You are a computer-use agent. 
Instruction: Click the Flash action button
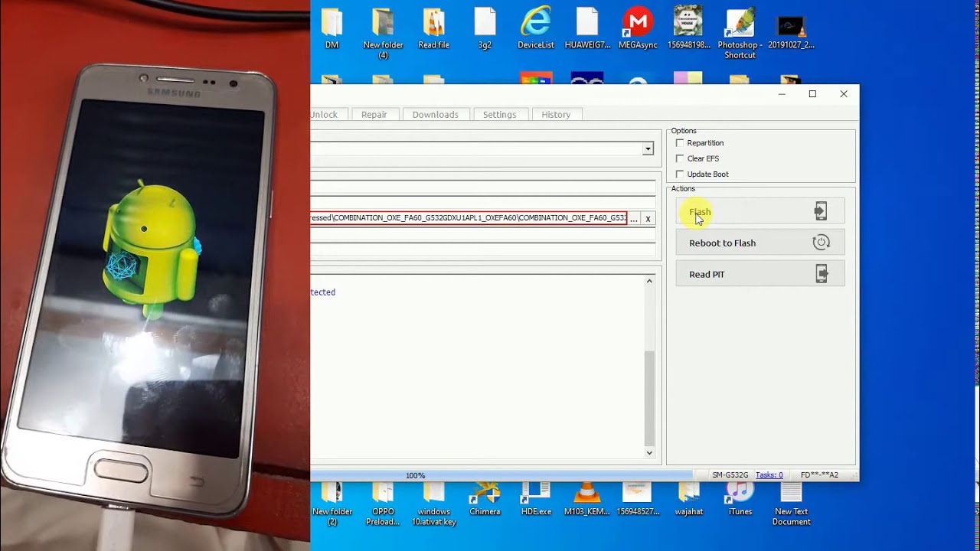tap(759, 211)
